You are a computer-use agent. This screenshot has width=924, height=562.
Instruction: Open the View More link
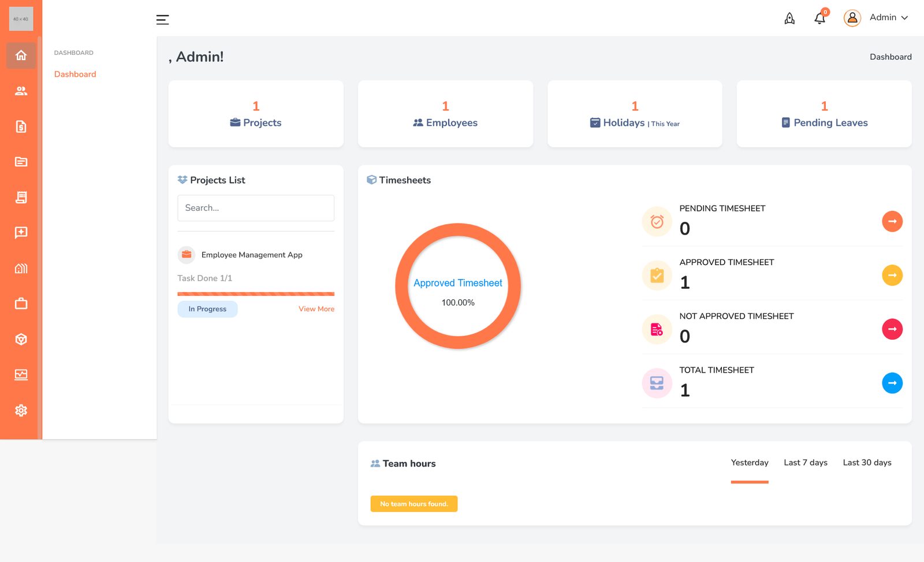[316, 309]
